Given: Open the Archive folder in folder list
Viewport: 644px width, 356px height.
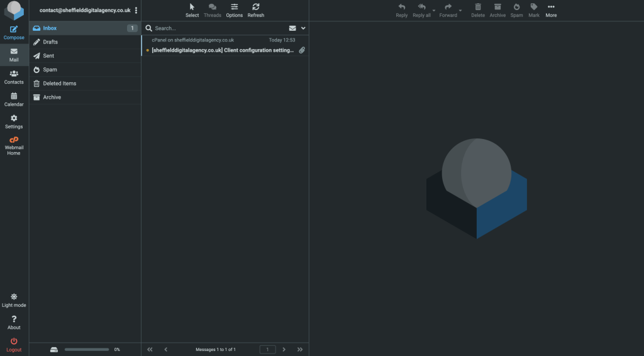Looking at the screenshot, I should pyautogui.click(x=85, y=97).
